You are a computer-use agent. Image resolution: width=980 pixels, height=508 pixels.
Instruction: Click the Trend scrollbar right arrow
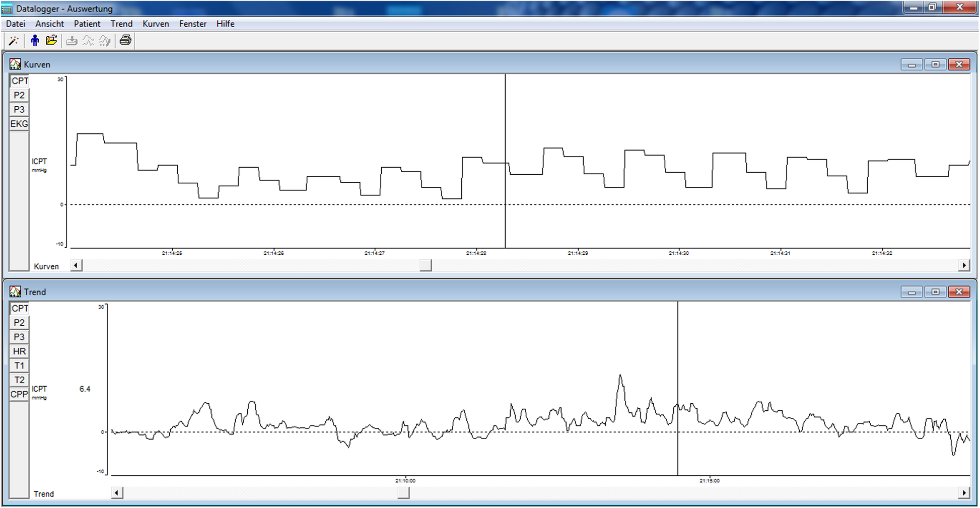click(x=964, y=493)
